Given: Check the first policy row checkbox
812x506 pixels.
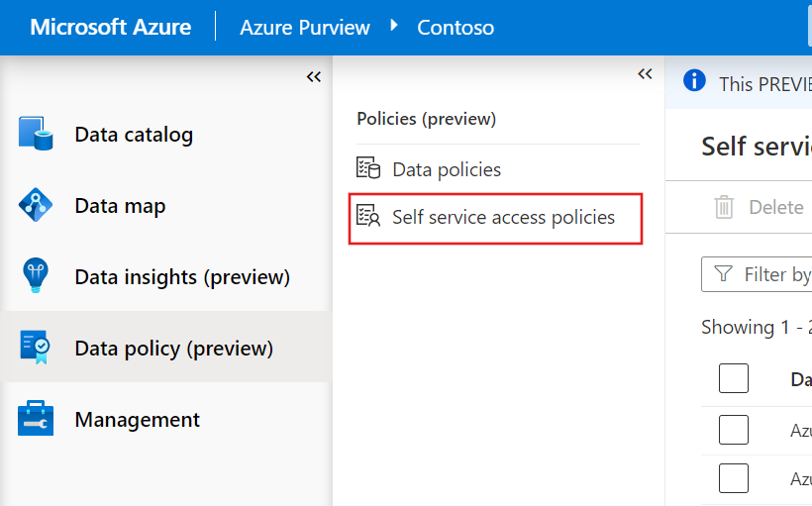Looking at the screenshot, I should (734, 430).
